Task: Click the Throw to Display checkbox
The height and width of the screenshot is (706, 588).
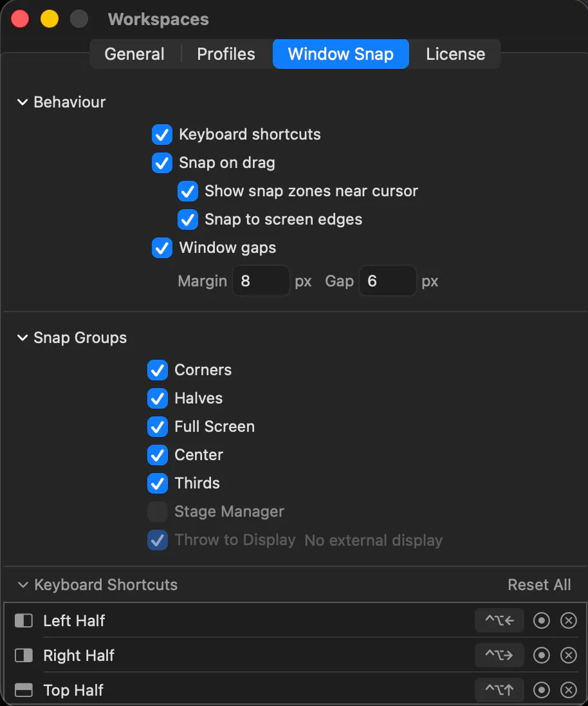Action: 158,541
